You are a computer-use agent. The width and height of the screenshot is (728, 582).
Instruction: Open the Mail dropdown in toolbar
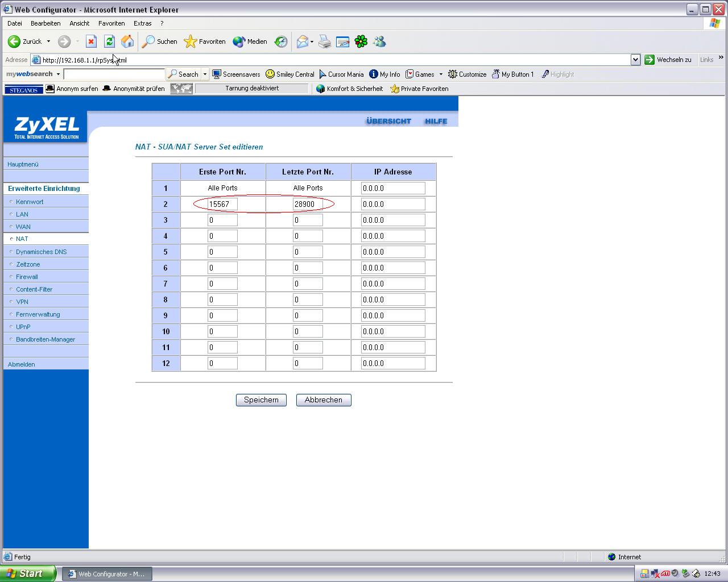312,41
